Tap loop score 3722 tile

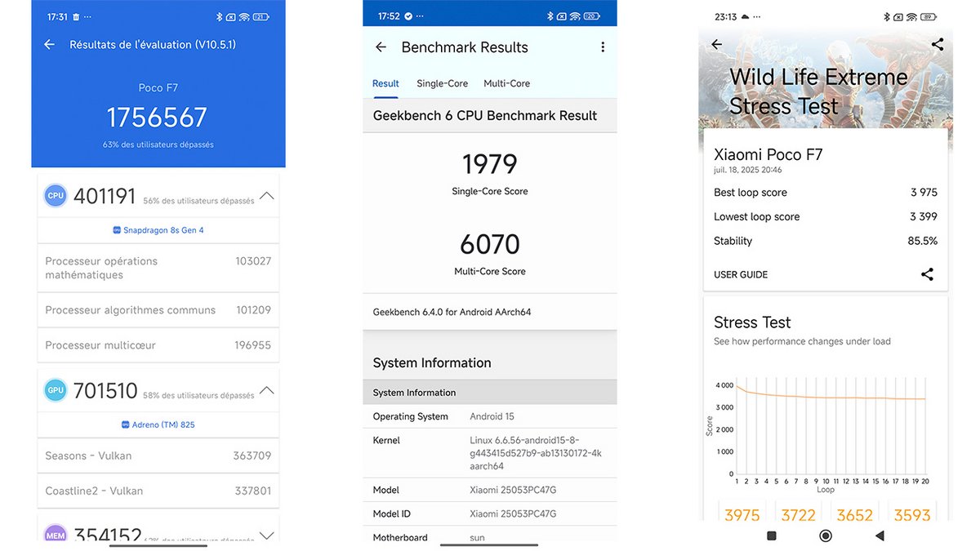coord(798,513)
